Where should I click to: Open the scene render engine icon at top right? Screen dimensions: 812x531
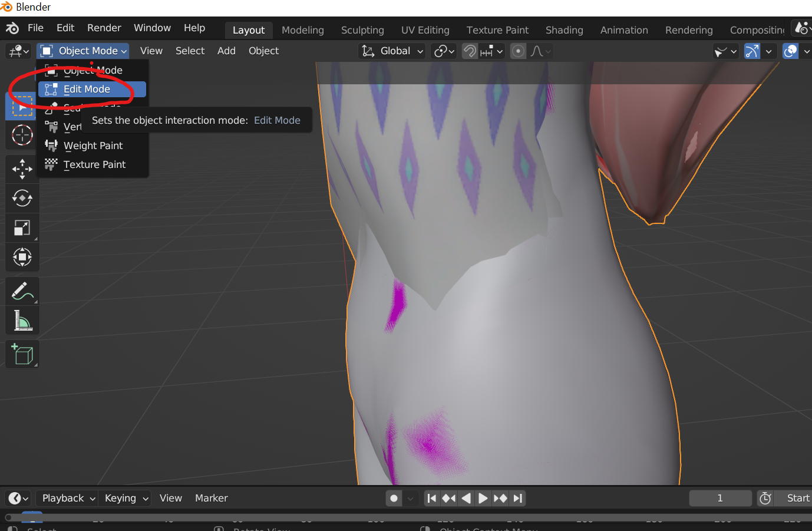(x=801, y=28)
